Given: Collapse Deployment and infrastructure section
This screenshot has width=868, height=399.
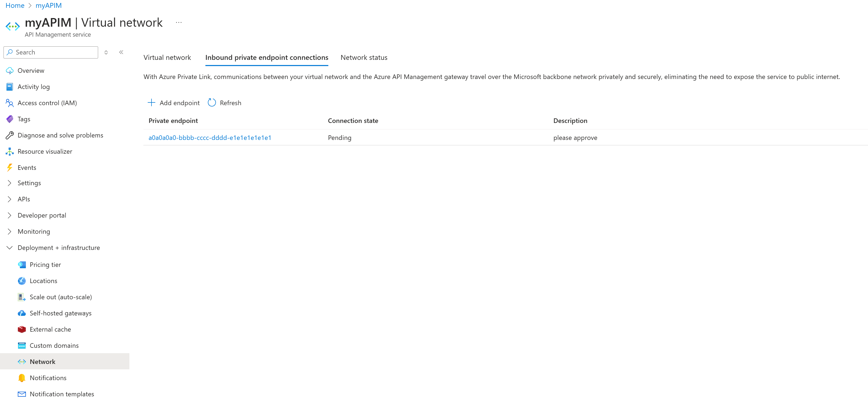Looking at the screenshot, I should click(x=9, y=247).
